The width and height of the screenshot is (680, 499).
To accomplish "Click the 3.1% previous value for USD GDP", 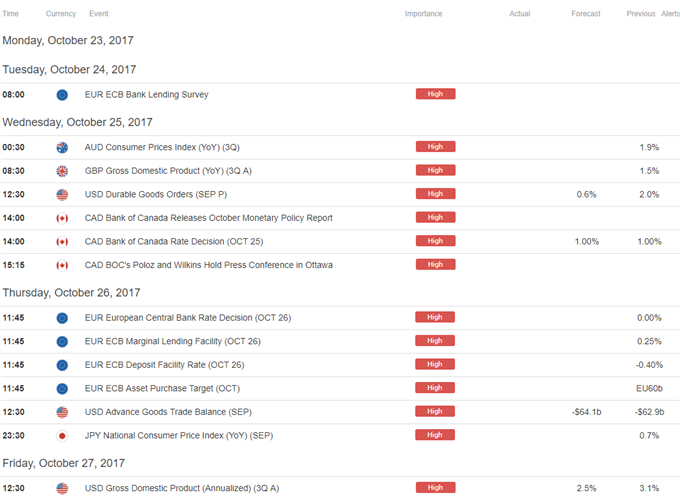I will (649, 488).
